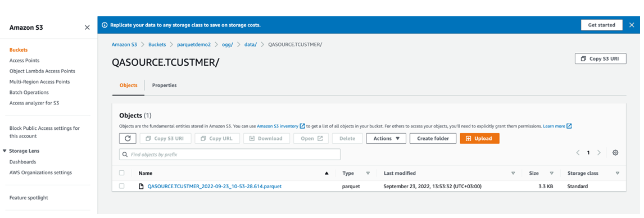This screenshot has height=218, width=644.
Task: Switch to the Objects tab
Action: (128, 85)
